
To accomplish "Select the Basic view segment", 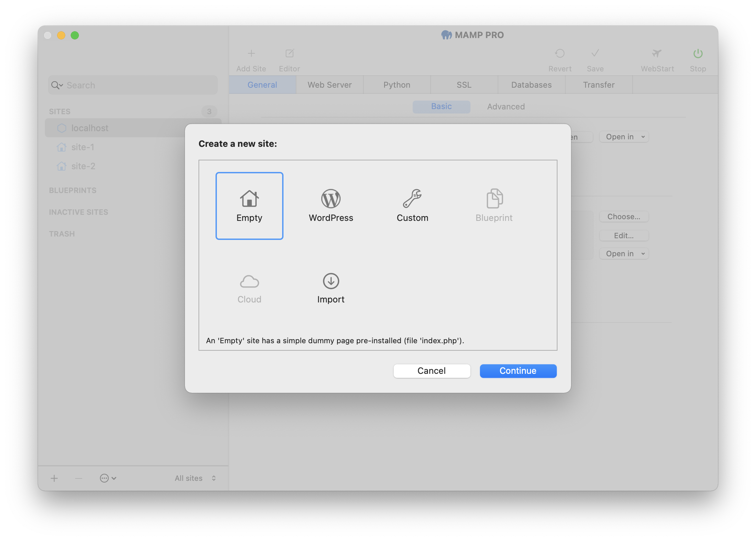I will 441,106.
